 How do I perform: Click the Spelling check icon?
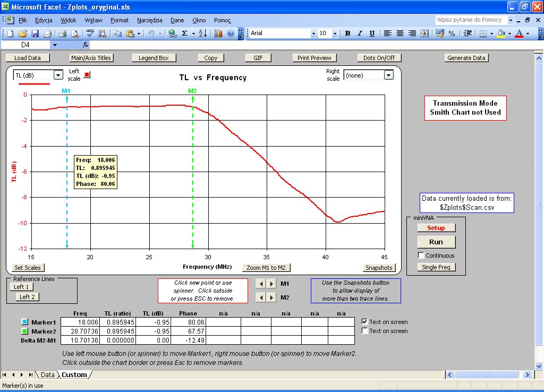click(90, 33)
